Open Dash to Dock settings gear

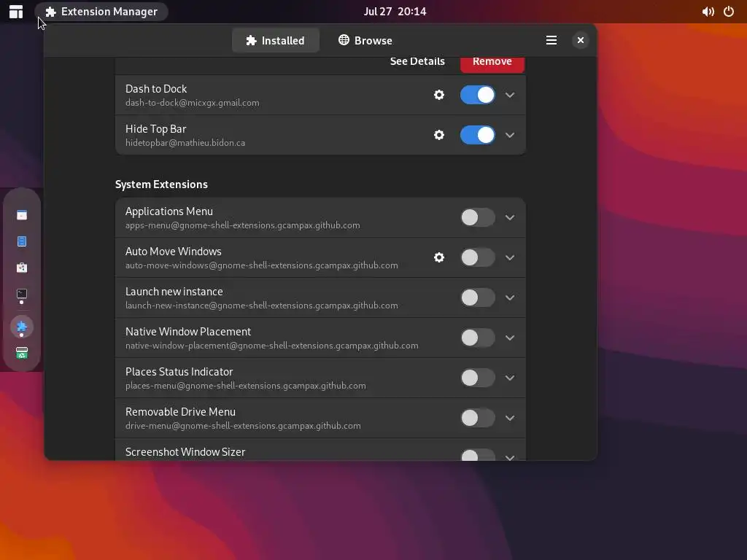(x=438, y=95)
